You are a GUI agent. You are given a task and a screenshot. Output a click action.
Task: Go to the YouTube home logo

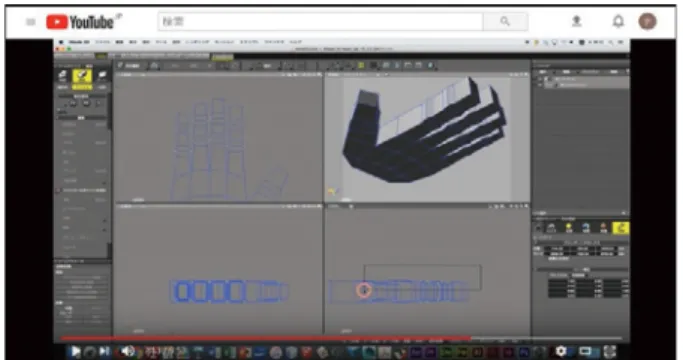(x=81, y=22)
